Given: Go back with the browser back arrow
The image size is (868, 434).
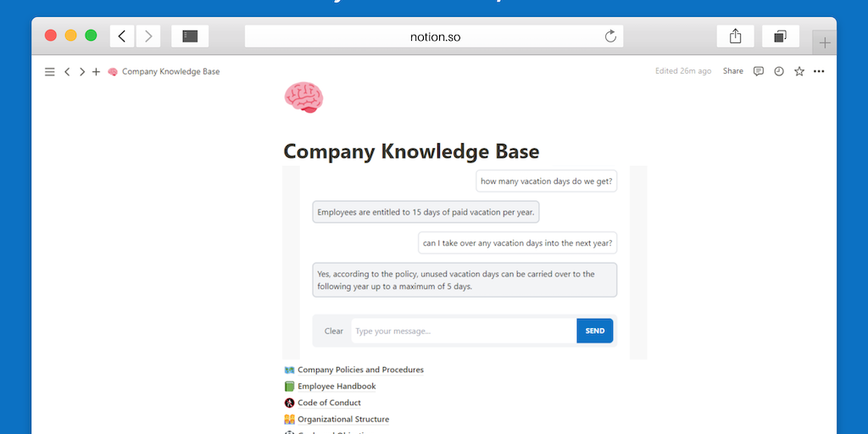Looking at the screenshot, I should 122,36.
